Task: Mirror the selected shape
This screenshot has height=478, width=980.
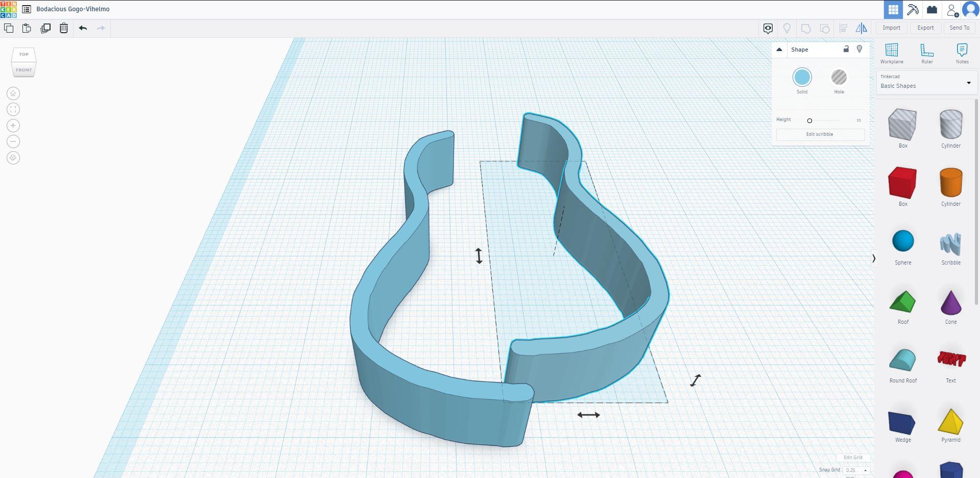Action: [x=862, y=28]
